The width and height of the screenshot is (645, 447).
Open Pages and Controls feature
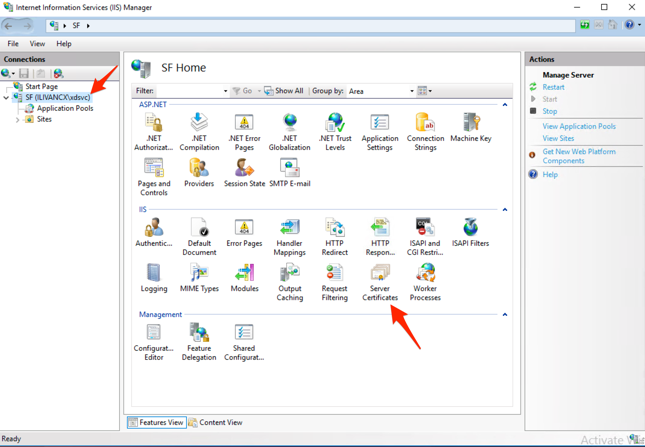[153, 177]
